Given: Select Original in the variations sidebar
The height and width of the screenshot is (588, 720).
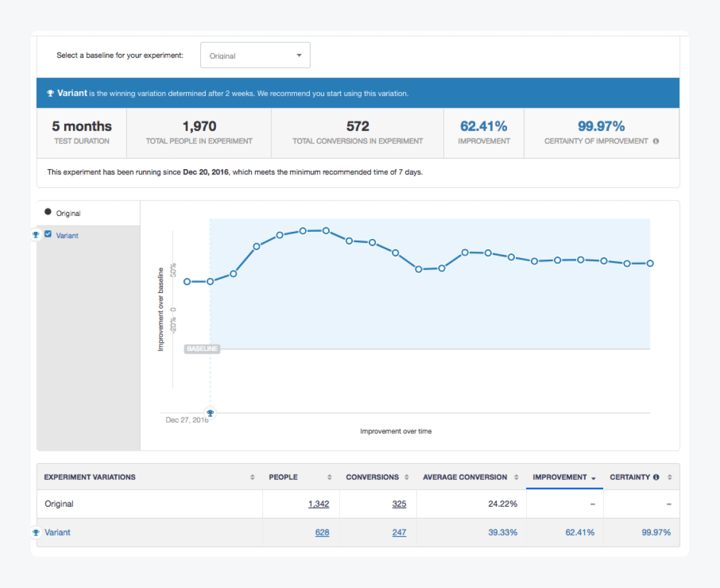Looking at the screenshot, I should pyautogui.click(x=68, y=213).
